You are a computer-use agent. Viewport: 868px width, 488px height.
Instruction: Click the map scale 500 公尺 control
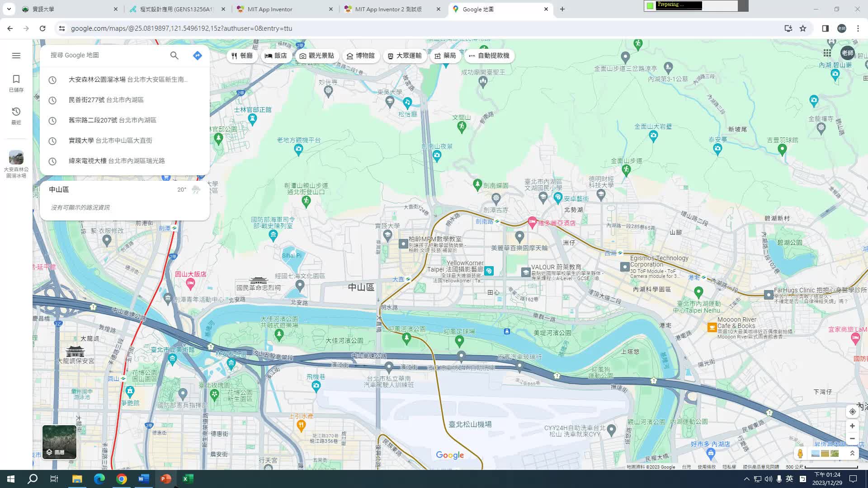tap(821, 467)
